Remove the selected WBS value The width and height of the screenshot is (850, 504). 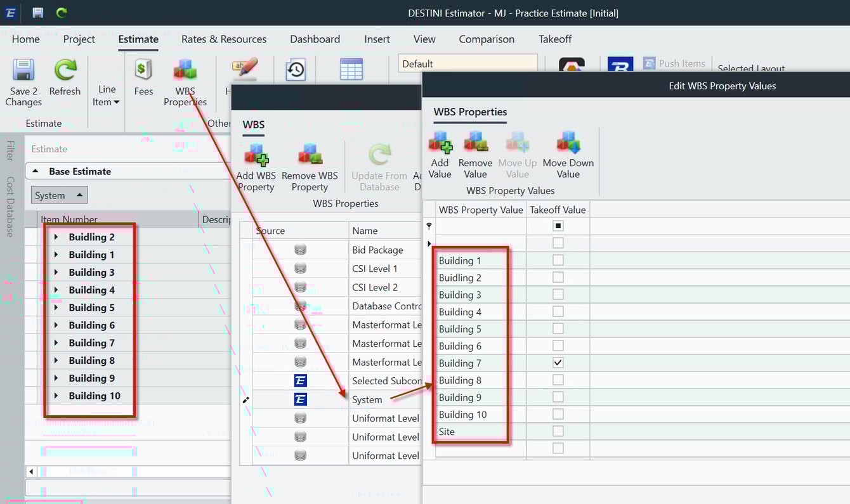475,154
